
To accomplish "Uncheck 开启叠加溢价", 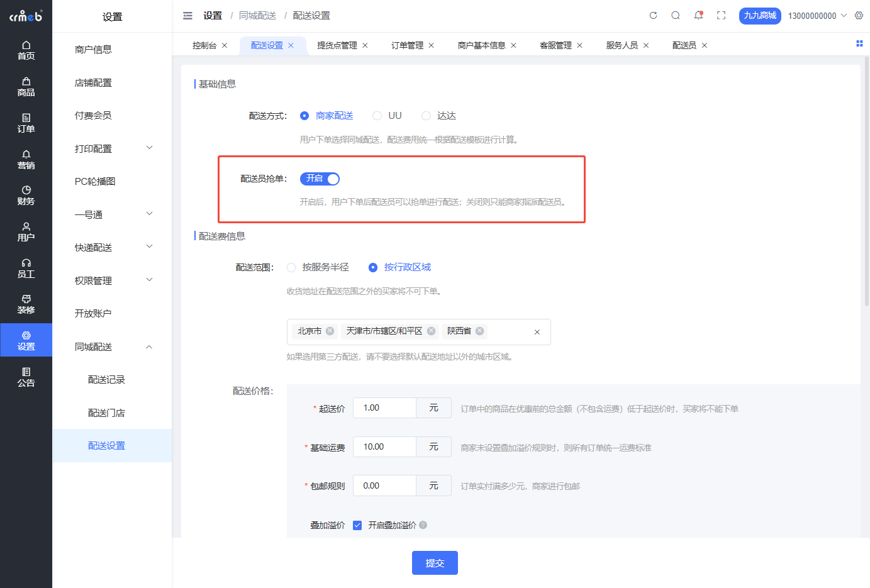I will pos(357,525).
